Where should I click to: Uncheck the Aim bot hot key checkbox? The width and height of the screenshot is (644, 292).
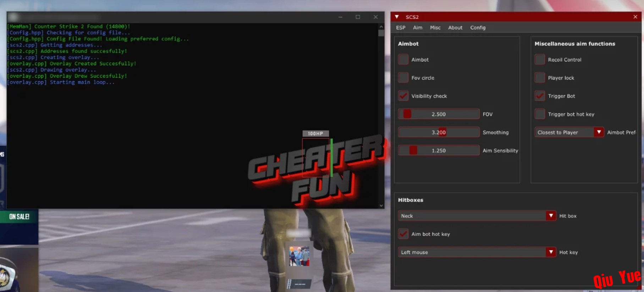click(403, 234)
